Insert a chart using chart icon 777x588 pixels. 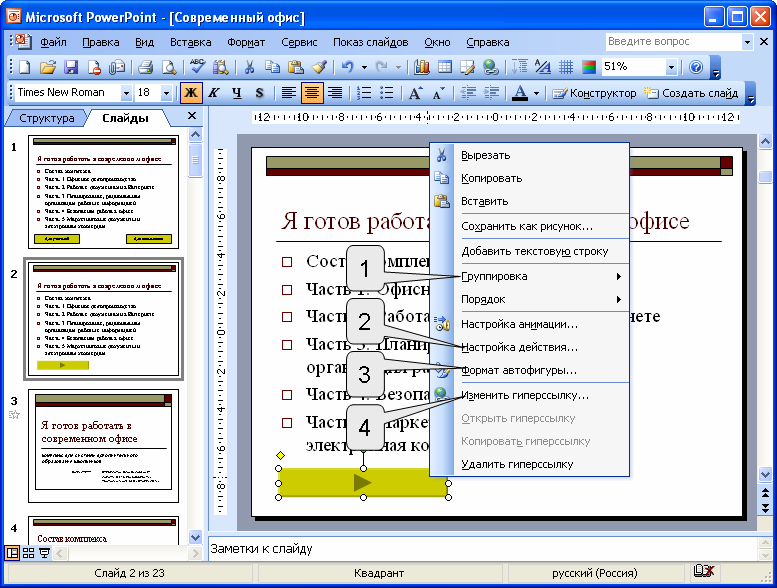[x=421, y=67]
